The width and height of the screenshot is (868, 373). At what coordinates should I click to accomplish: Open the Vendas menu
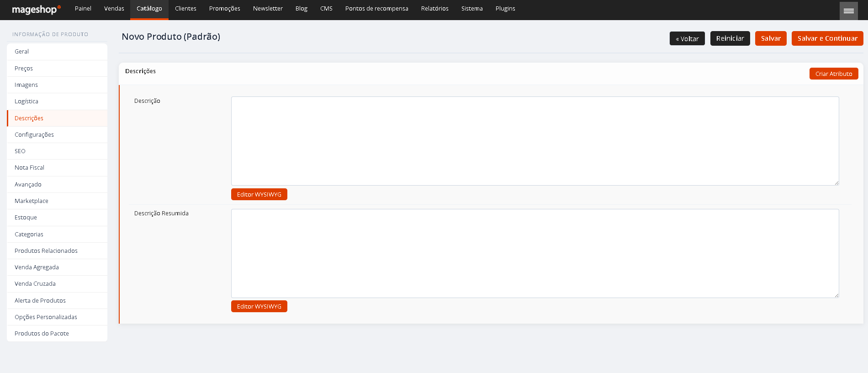tap(114, 9)
